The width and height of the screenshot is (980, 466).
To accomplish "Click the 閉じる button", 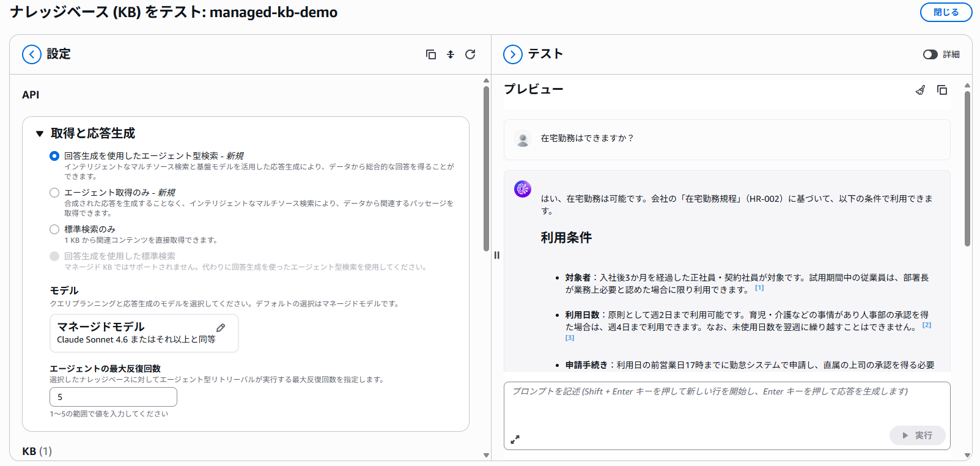I will pos(946,12).
